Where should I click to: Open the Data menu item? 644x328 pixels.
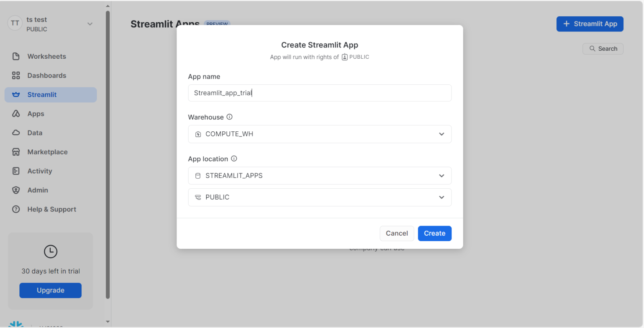35,133
